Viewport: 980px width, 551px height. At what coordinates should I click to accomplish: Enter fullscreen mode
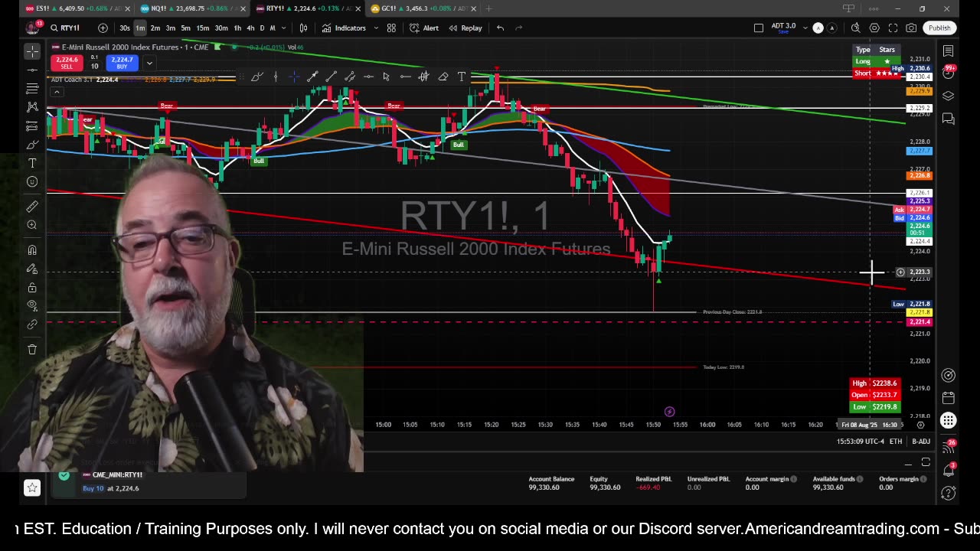click(893, 28)
